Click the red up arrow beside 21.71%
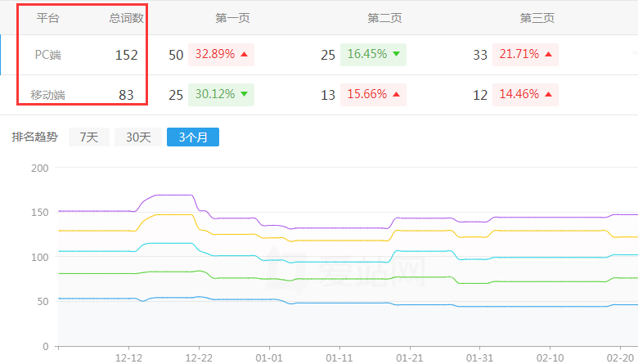This screenshot has height=364, width=638. tap(548, 55)
